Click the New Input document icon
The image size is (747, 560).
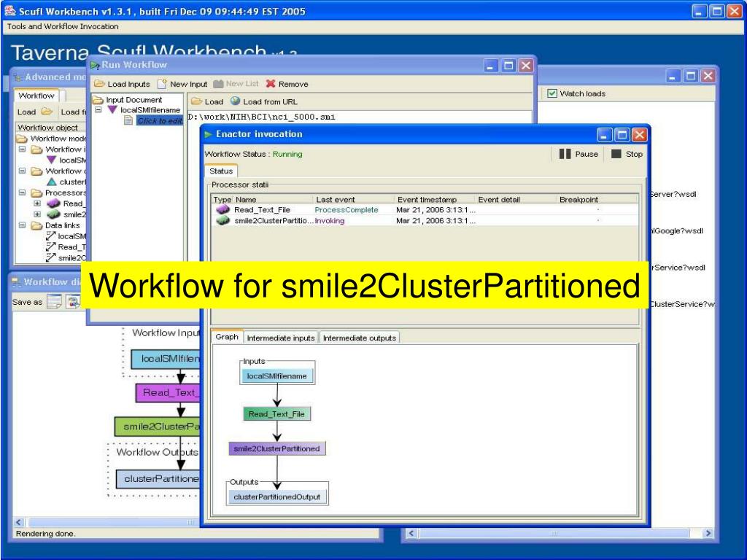pos(162,84)
